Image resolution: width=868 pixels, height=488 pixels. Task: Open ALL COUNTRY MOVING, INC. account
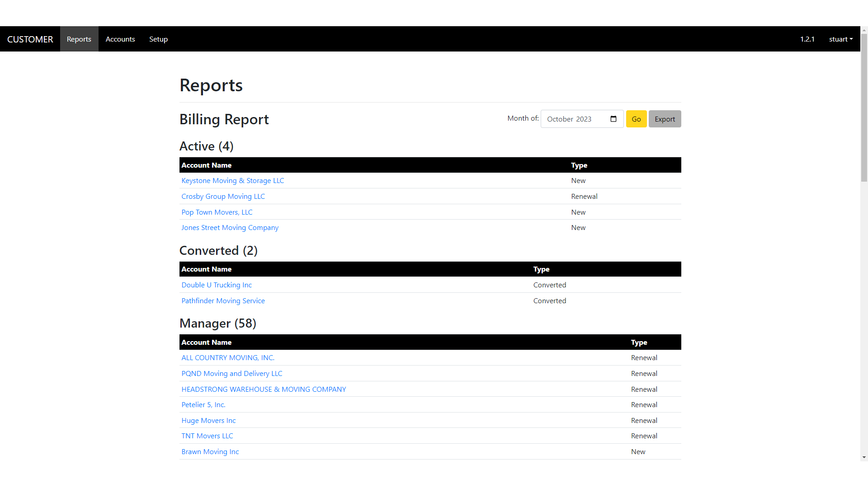pyautogui.click(x=228, y=357)
